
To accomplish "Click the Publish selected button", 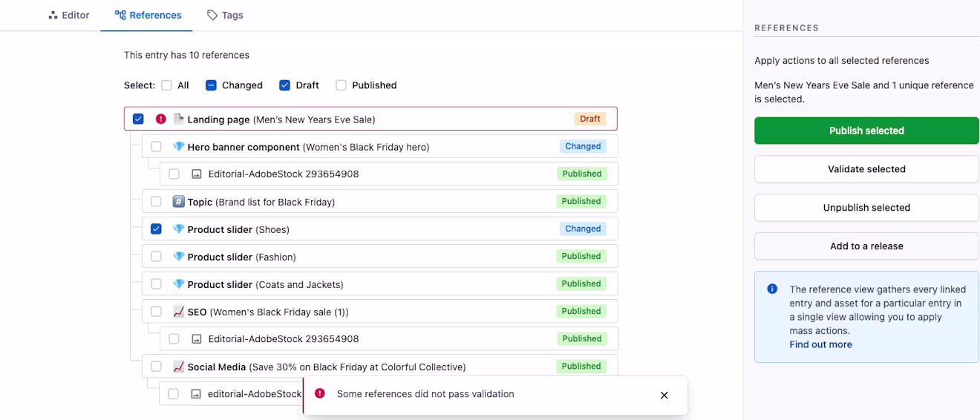I will pyautogui.click(x=866, y=131).
